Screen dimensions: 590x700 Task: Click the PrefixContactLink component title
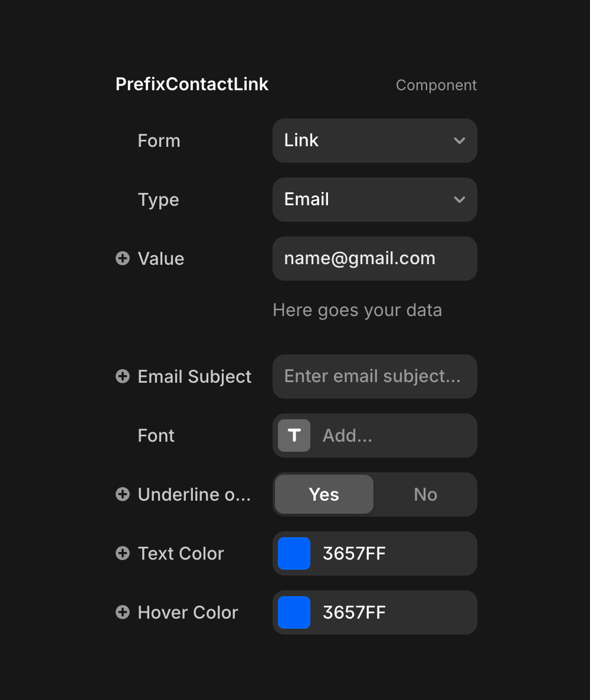(192, 84)
